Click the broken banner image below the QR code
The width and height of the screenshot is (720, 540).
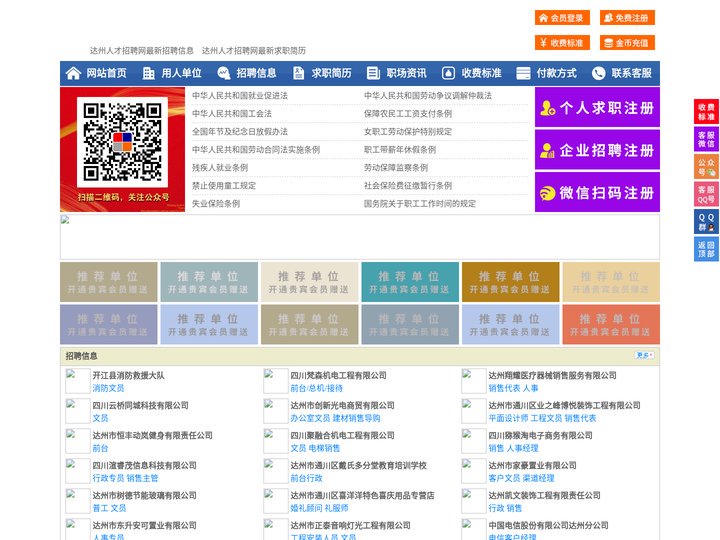[360, 237]
